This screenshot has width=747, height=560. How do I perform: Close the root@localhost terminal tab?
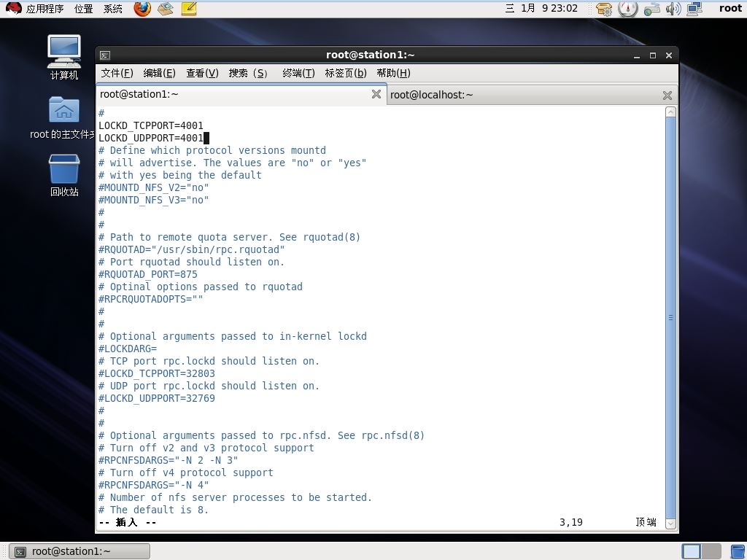(667, 96)
